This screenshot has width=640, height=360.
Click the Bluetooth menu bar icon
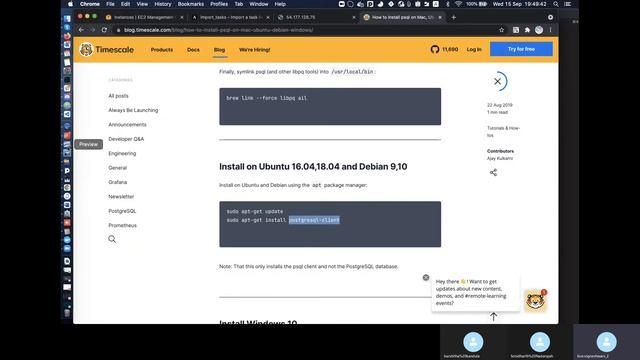(448, 4)
